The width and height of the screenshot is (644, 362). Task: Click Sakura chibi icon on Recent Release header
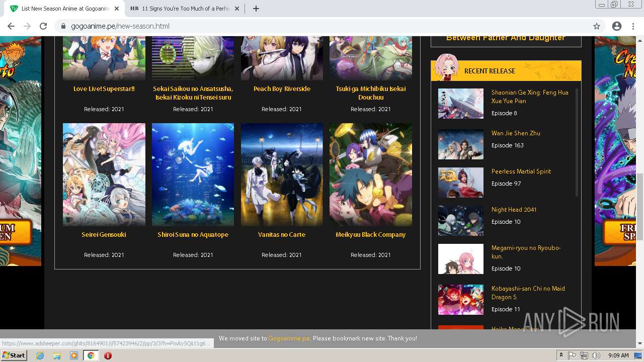[446, 67]
